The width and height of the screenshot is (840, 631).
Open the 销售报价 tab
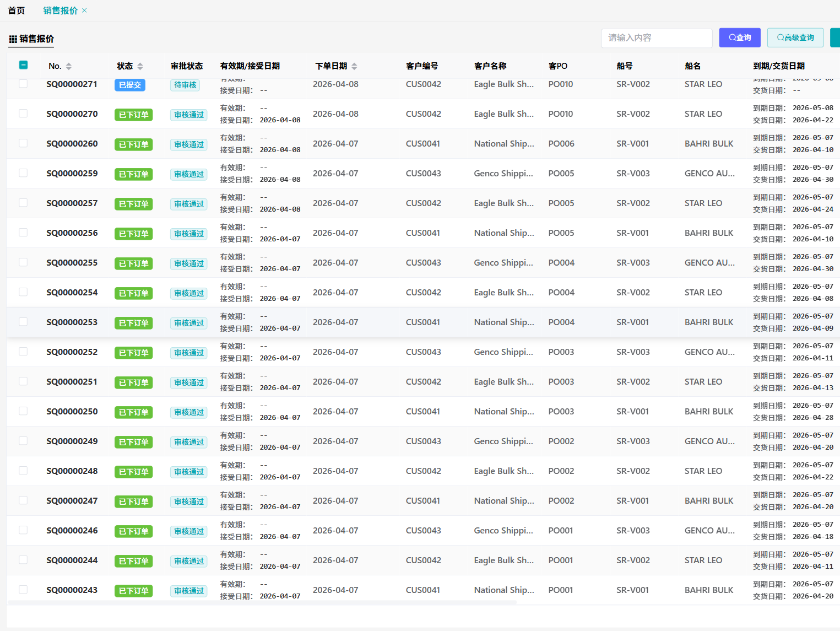click(x=60, y=10)
